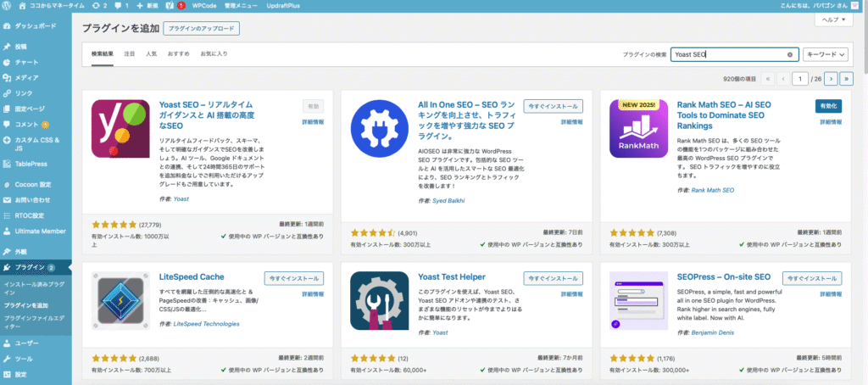The image size is (868, 385).
Task: Click the Yoast Test Helper thumbnail
Action: click(380, 301)
